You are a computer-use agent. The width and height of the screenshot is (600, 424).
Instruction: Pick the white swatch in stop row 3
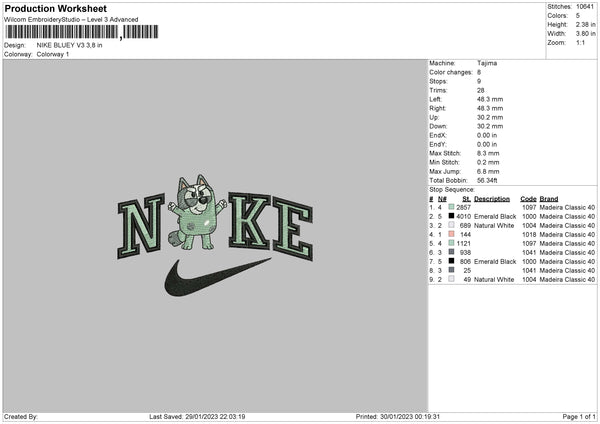pos(452,225)
